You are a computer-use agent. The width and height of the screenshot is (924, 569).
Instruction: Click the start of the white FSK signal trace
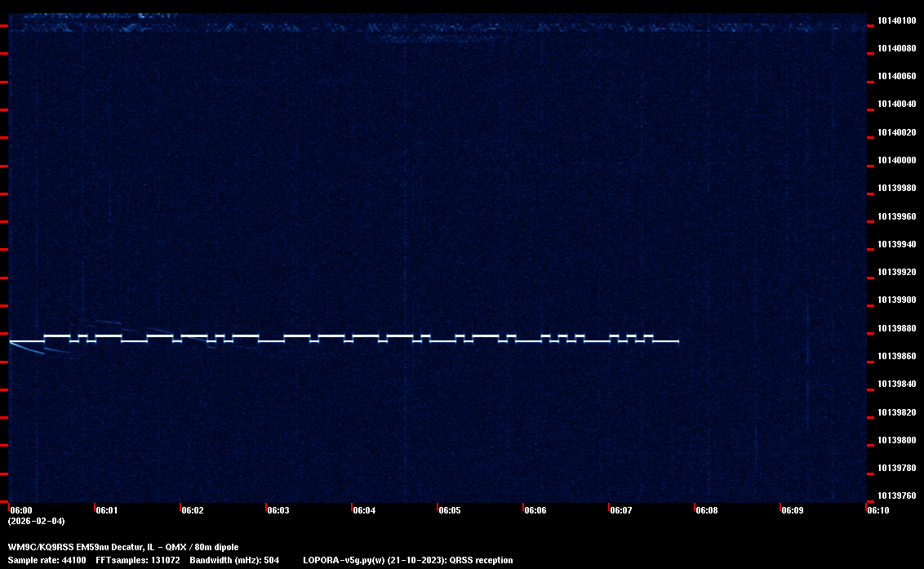pos(11,341)
